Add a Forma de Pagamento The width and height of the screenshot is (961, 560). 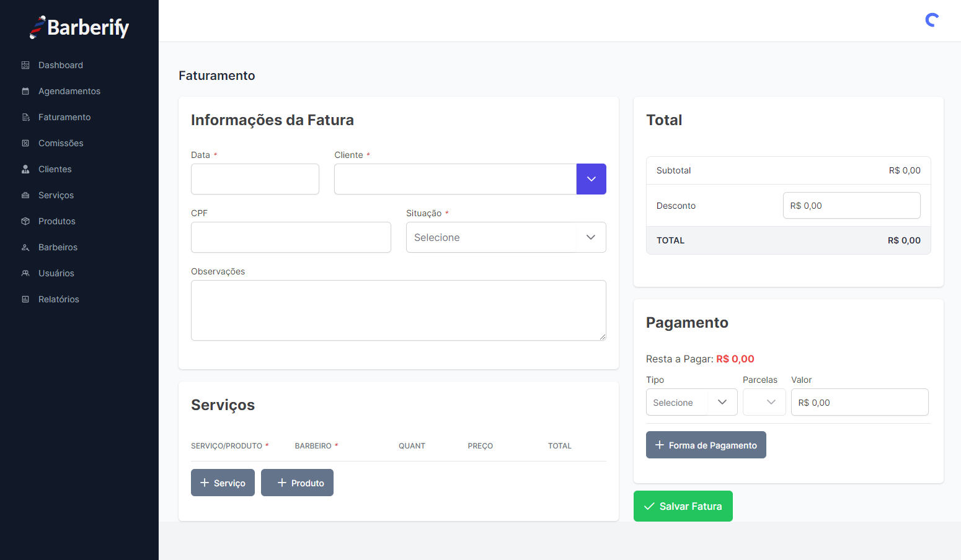point(706,445)
